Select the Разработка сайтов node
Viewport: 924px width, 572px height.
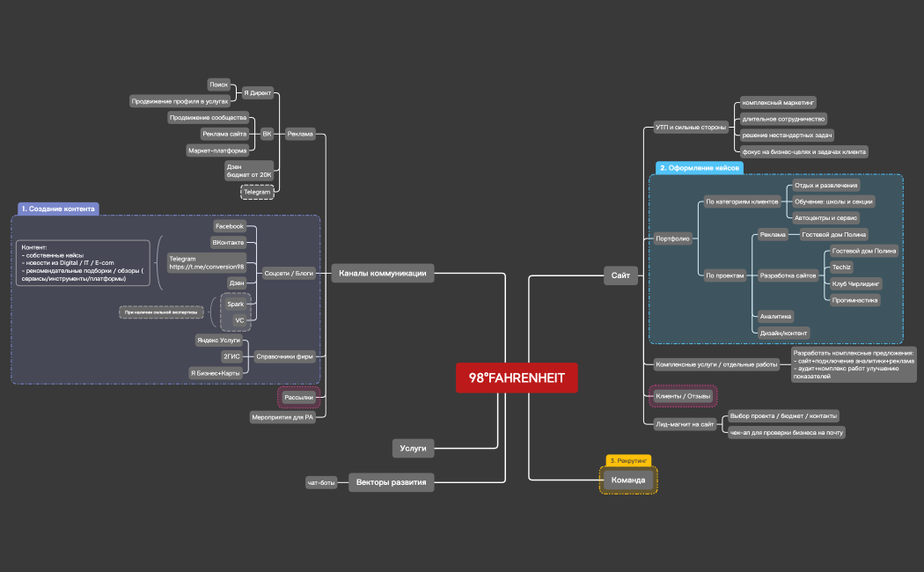(x=788, y=275)
